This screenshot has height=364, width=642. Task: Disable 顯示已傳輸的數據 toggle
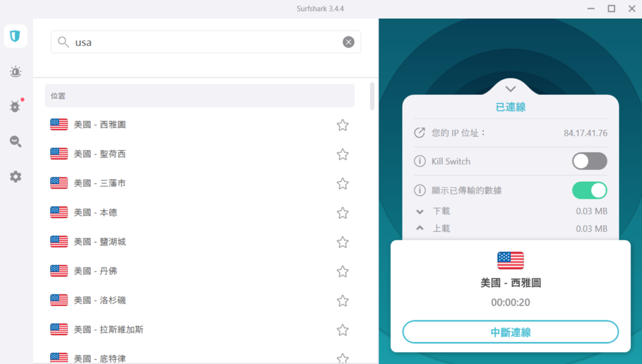pos(589,190)
